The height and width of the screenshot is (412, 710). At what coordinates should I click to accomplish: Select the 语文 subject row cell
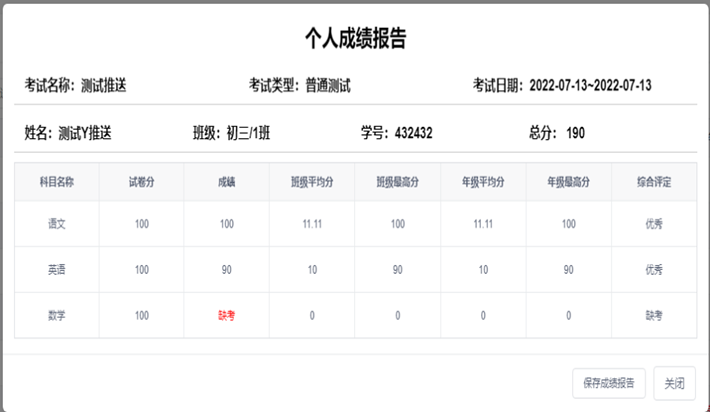(x=57, y=224)
